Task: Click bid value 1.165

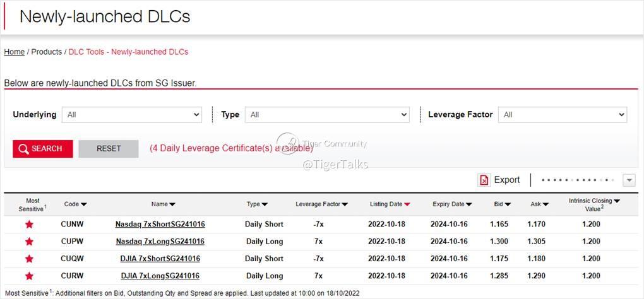Action: pyautogui.click(x=499, y=225)
